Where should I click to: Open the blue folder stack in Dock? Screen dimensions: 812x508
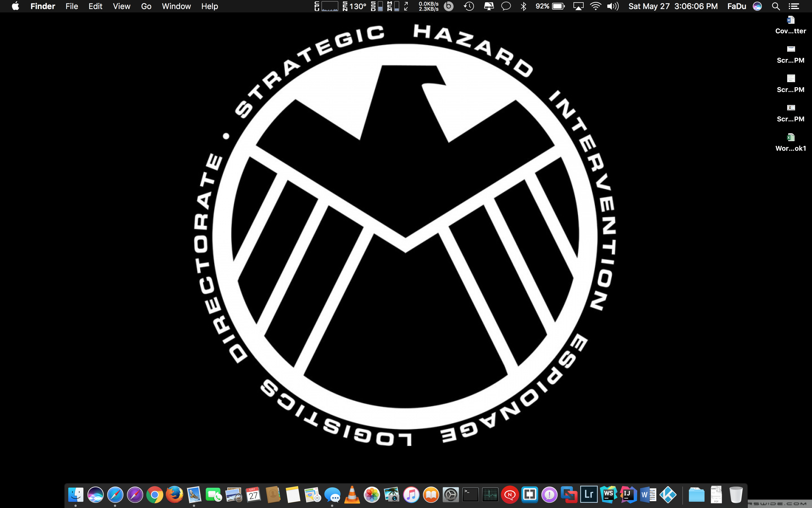tap(696, 494)
